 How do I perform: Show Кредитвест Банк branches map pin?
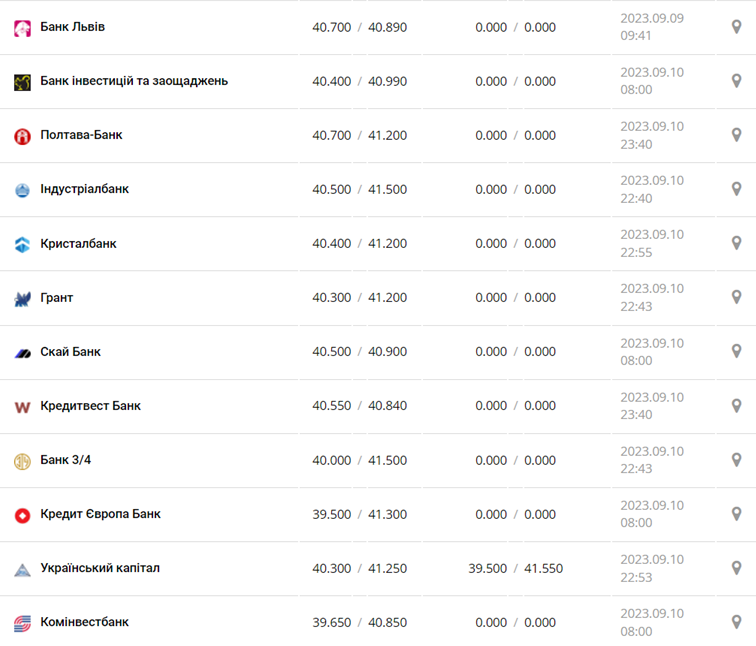737,405
